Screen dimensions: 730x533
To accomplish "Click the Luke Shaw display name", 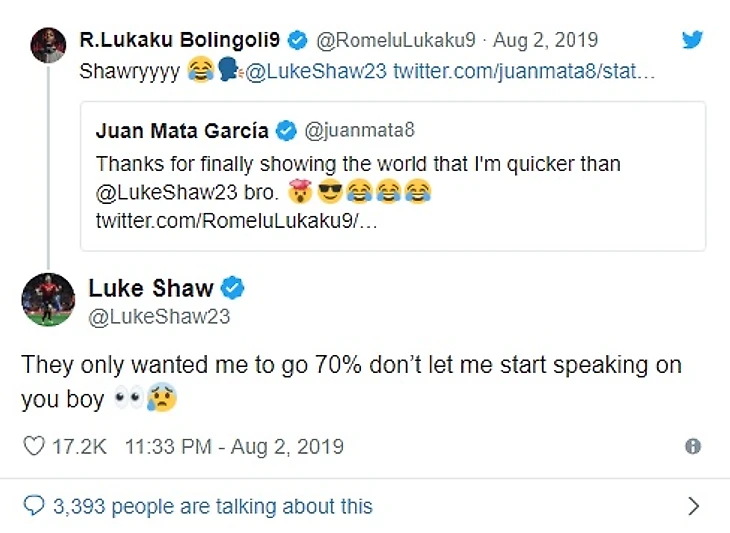I will [x=151, y=289].
